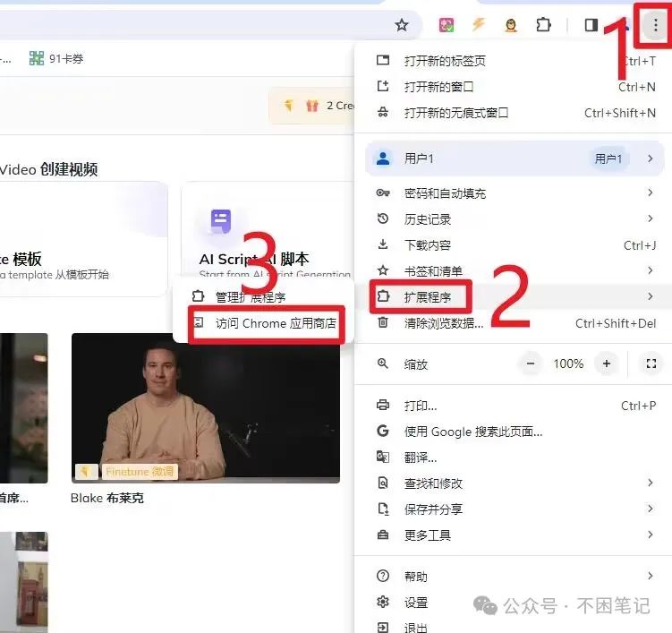Image resolution: width=672 pixels, height=633 pixels.
Task: Click 管理扩展程序 in submenu
Action: (263, 296)
